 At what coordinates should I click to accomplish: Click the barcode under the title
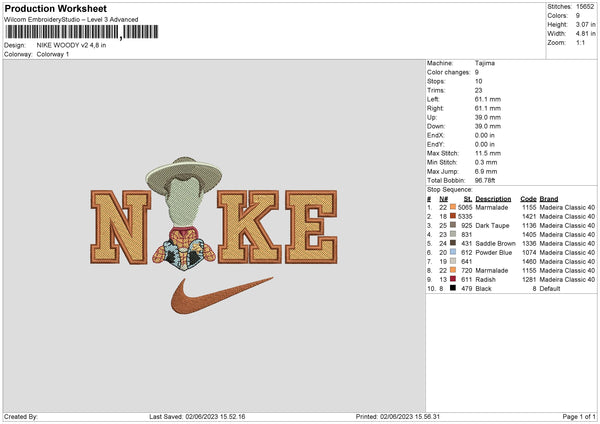point(82,33)
